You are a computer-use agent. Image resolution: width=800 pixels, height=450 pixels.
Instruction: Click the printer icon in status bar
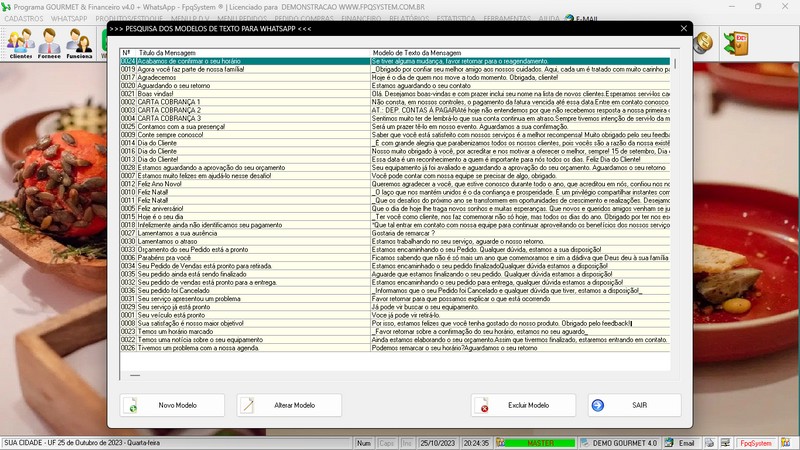[709, 443]
